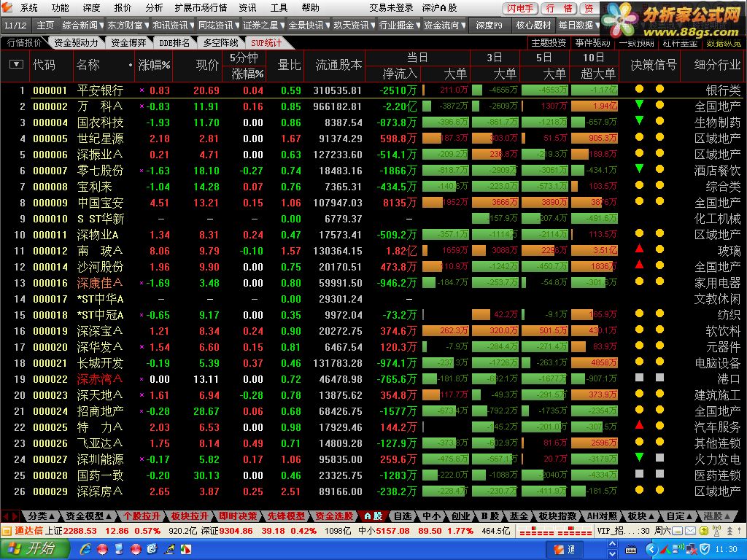Open the blue shield security tray icon
The image size is (747, 560).
(705, 550)
